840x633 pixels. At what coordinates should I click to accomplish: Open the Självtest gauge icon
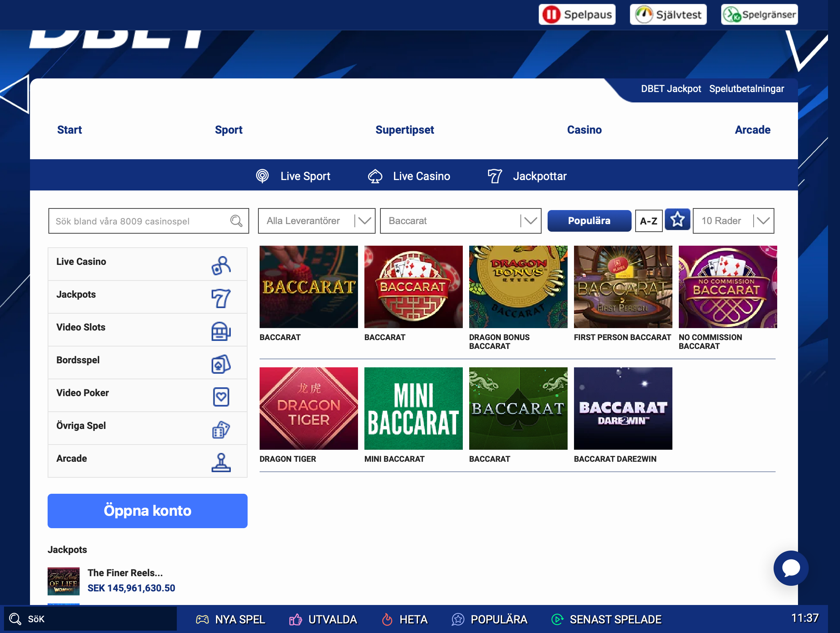click(x=644, y=15)
